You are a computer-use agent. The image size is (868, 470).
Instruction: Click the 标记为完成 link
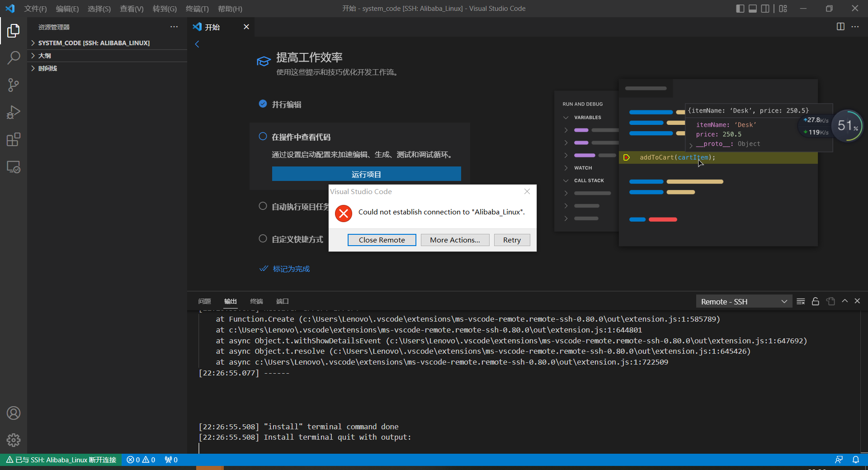click(291, 269)
